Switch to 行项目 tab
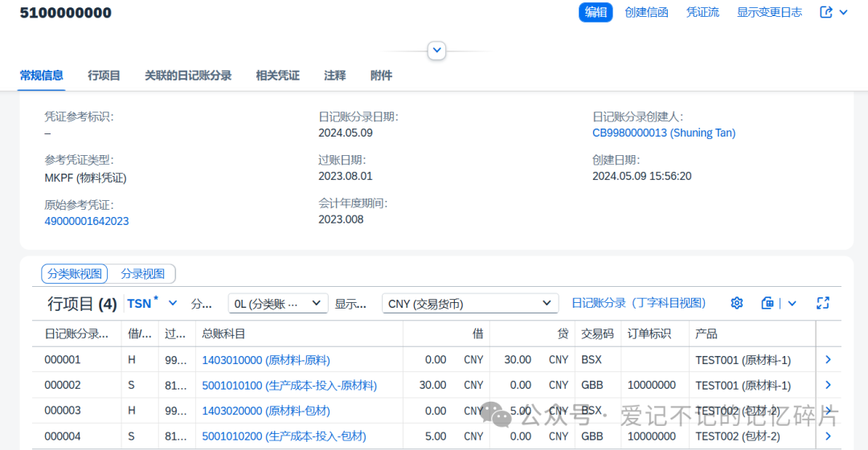This screenshot has width=868, height=450. click(104, 76)
